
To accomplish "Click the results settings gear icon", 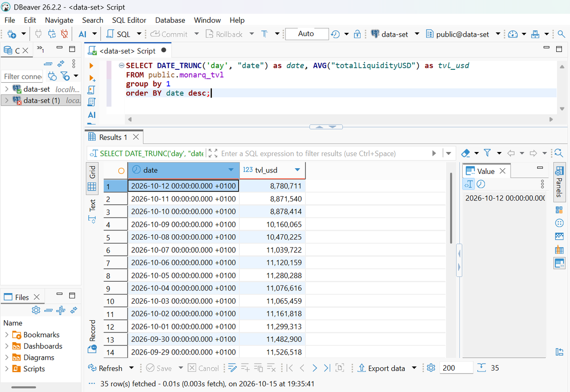I will (431, 368).
